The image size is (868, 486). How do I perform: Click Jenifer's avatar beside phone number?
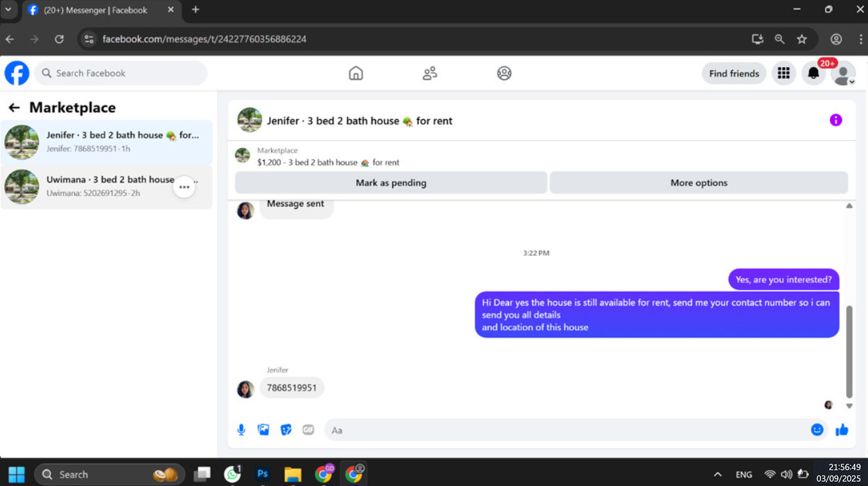246,389
